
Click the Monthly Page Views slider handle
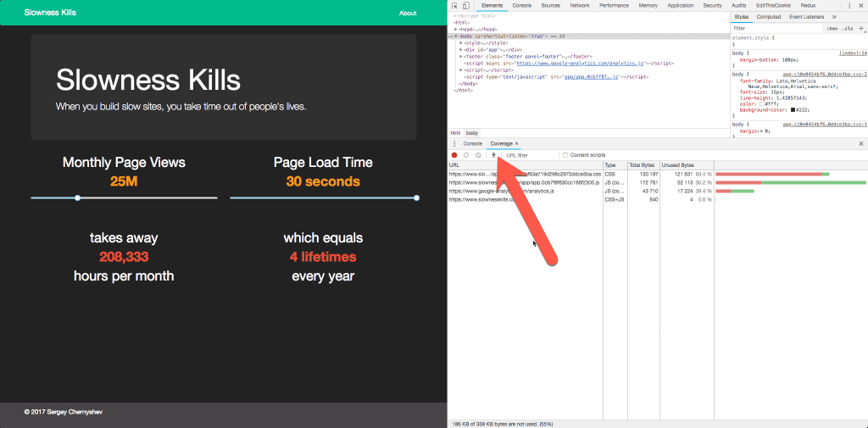(77, 197)
